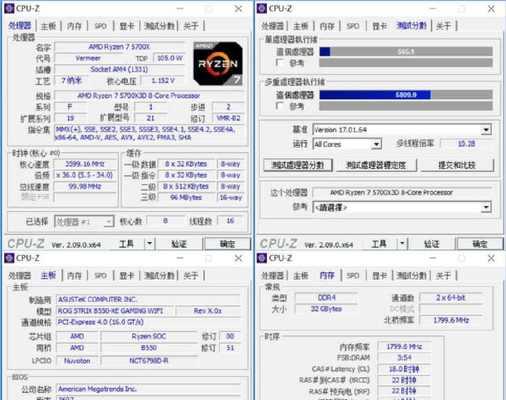
Task: Switch to SPD tab in processor window
Action: point(100,26)
